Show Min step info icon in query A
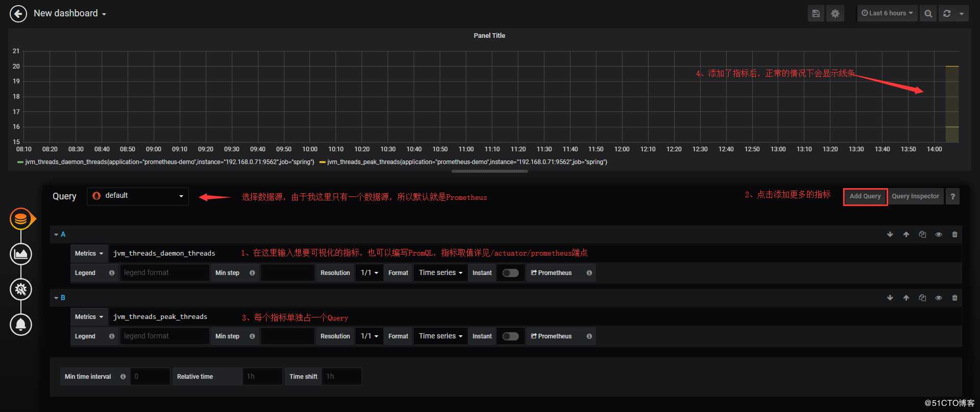980x412 pixels. pyautogui.click(x=252, y=273)
